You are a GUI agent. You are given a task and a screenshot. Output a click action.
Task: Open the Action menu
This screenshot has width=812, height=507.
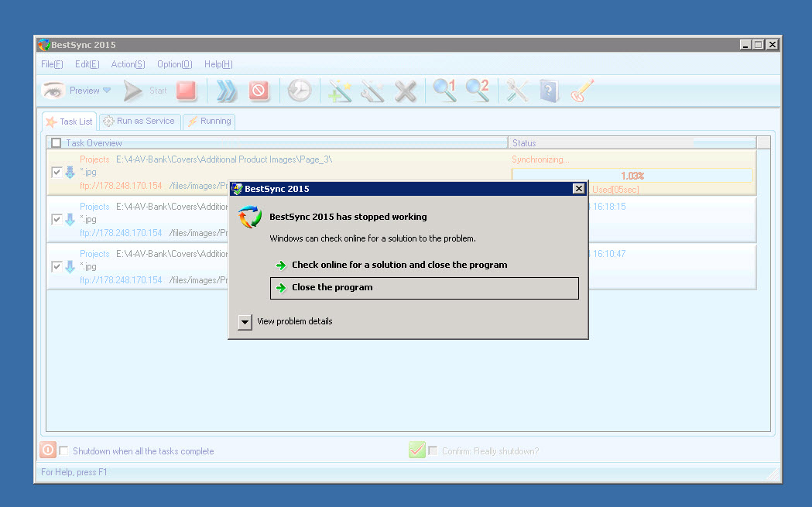128,64
